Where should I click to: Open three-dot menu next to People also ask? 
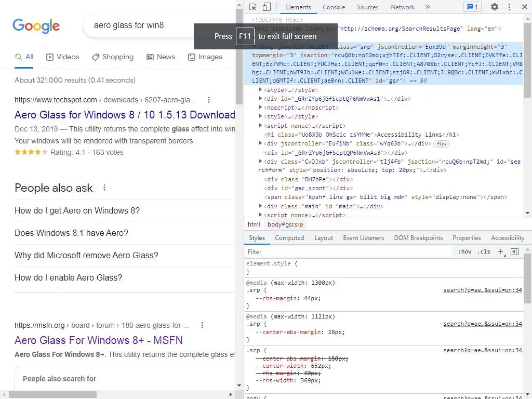(104, 188)
